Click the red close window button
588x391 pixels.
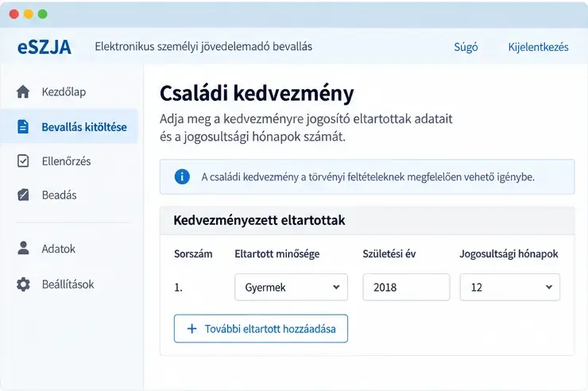(14, 14)
